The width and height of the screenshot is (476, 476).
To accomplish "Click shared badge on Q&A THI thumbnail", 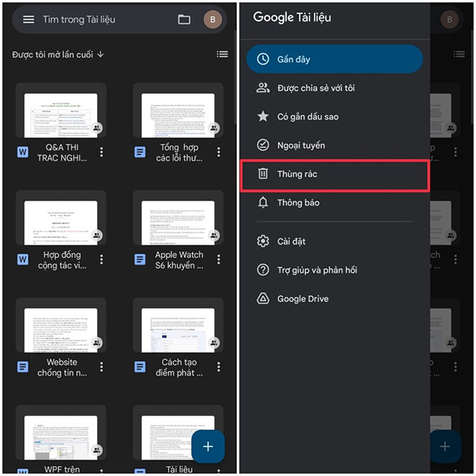I will click(97, 128).
